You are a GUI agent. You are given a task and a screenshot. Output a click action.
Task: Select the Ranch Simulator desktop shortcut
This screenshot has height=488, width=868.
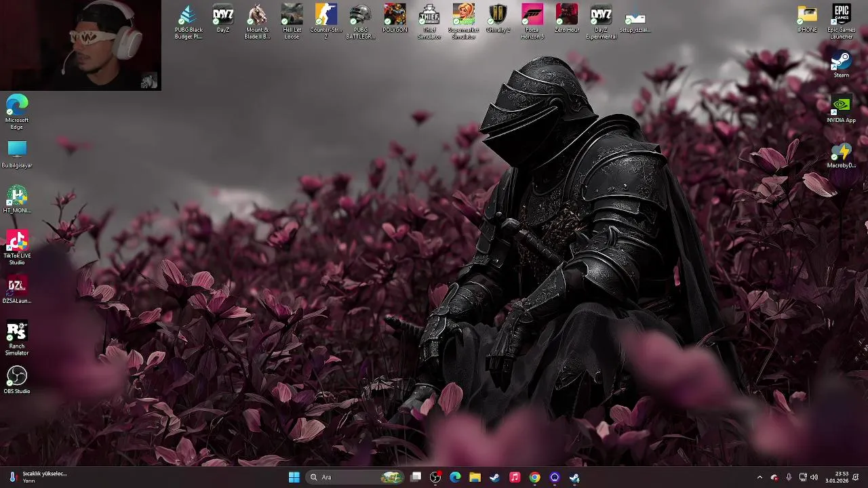click(x=17, y=338)
